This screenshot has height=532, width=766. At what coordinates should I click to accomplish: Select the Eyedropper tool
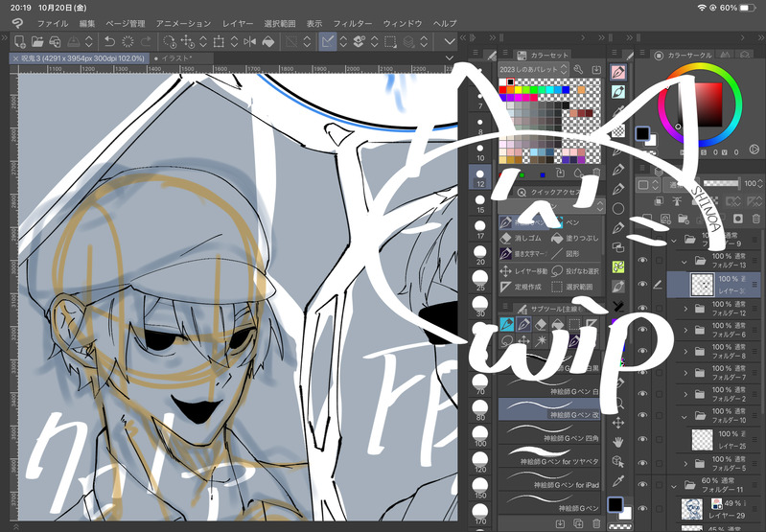tap(618, 481)
